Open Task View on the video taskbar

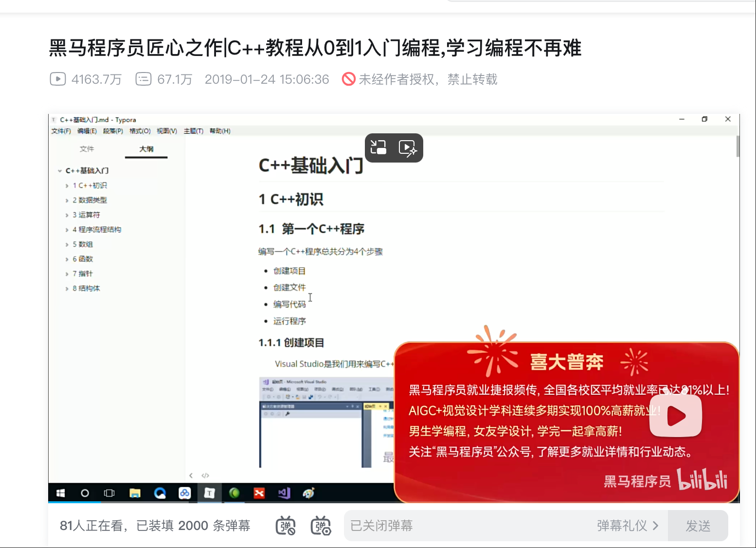(109, 493)
